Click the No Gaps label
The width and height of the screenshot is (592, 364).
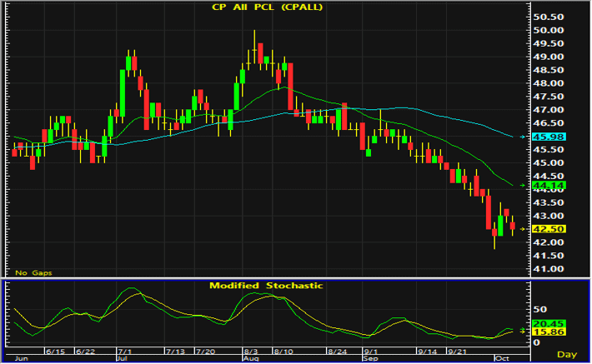[33, 272]
